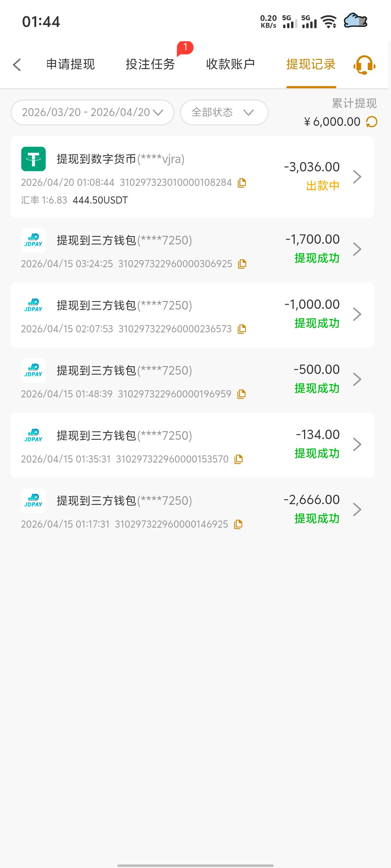Select the 提现记录 tab

311,64
